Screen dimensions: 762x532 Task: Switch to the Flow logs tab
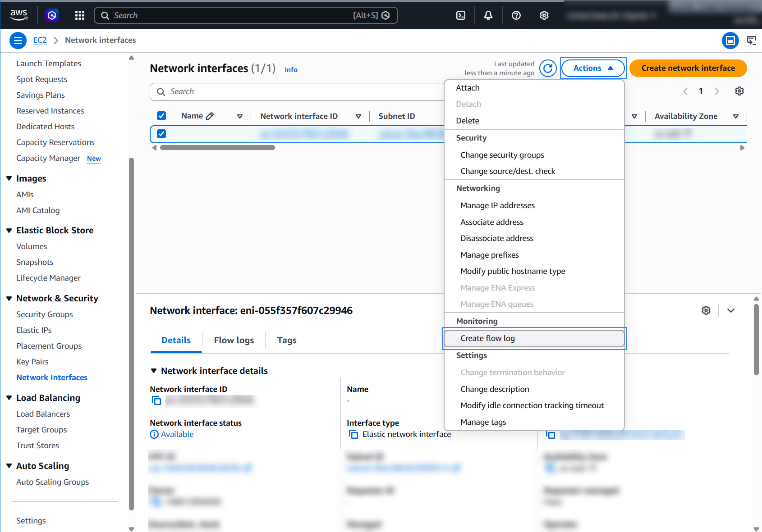(x=234, y=340)
